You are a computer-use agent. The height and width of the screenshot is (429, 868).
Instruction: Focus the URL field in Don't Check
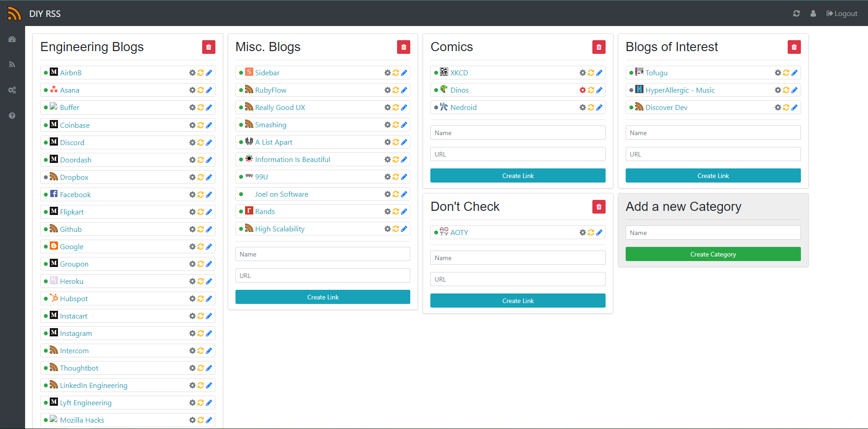pos(518,279)
